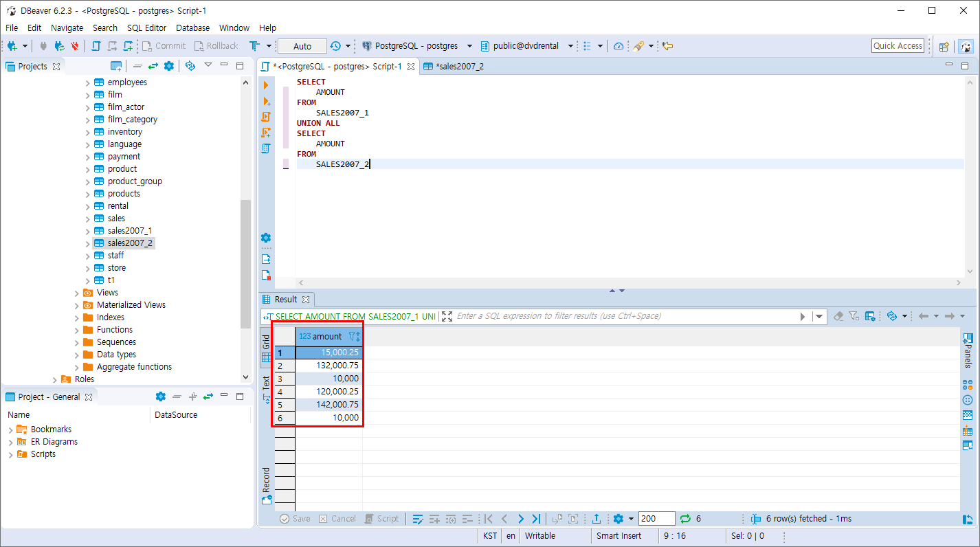Open the Database menu
This screenshot has height=547, width=980.
[192, 28]
